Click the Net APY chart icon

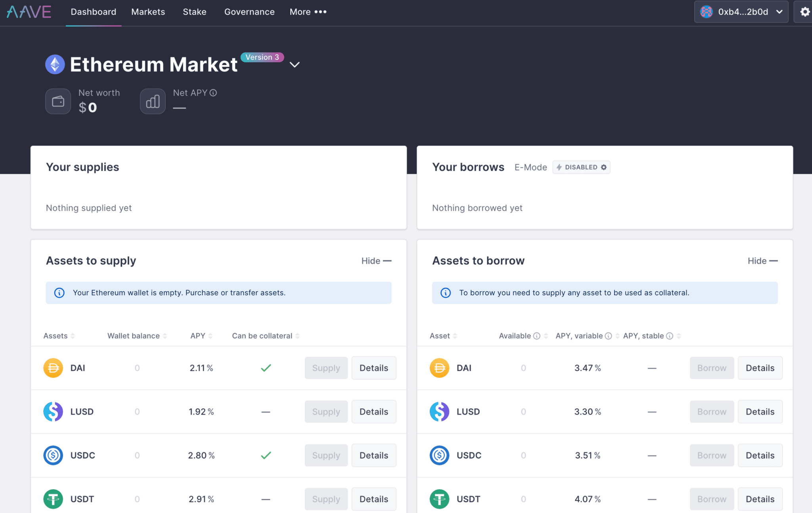pos(153,101)
